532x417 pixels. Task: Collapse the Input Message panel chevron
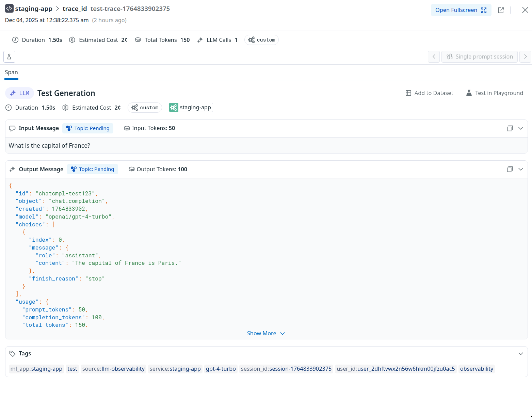pyautogui.click(x=521, y=128)
